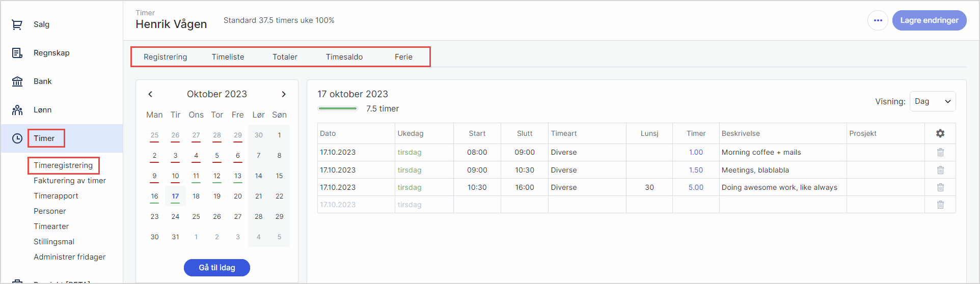
Task: Click the green 7.5 timer progress bar
Action: click(x=337, y=108)
